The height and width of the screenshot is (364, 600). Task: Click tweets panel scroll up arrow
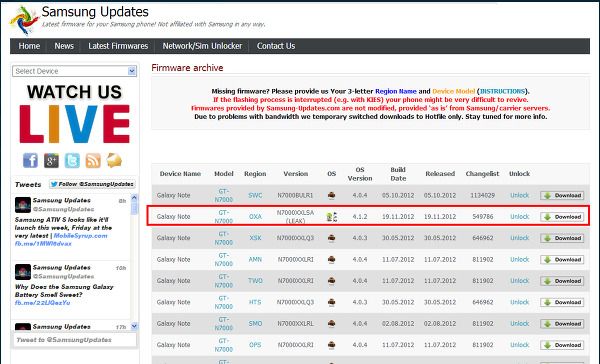[x=134, y=198]
